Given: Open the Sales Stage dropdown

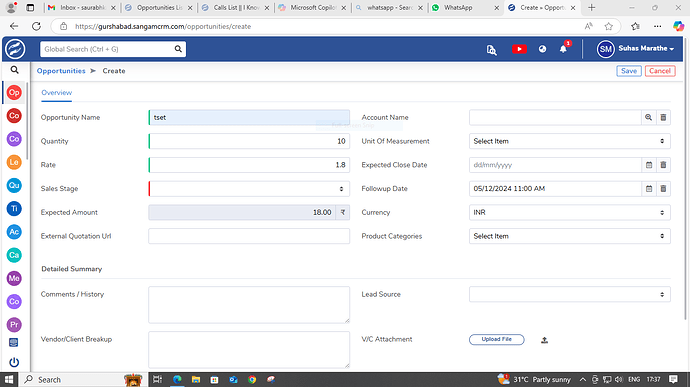Looking at the screenshot, I should pos(249,189).
